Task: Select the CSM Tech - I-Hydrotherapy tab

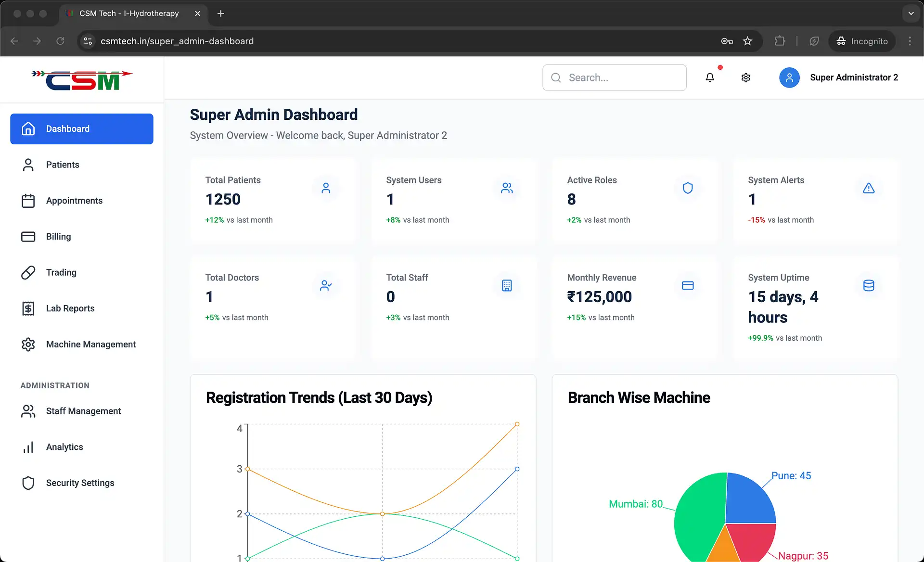Action: click(133, 13)
